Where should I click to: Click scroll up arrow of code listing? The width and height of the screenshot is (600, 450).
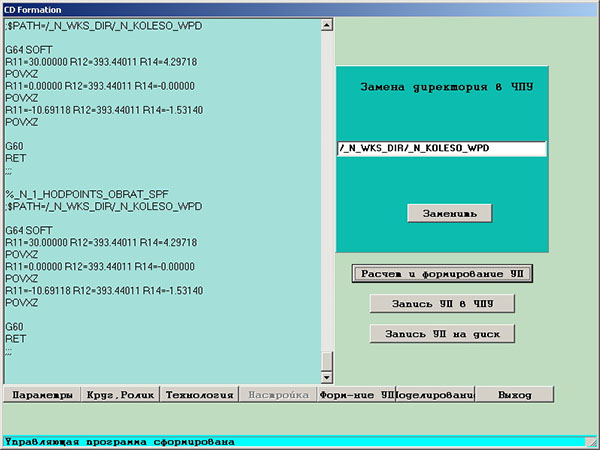tap(325, 26)
